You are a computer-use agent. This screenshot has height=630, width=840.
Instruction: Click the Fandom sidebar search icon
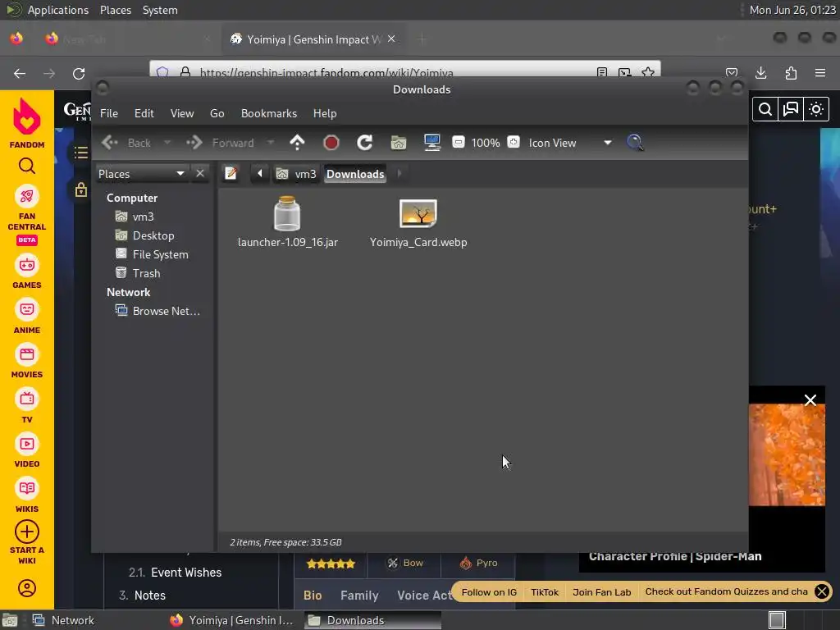pos(27,167)
